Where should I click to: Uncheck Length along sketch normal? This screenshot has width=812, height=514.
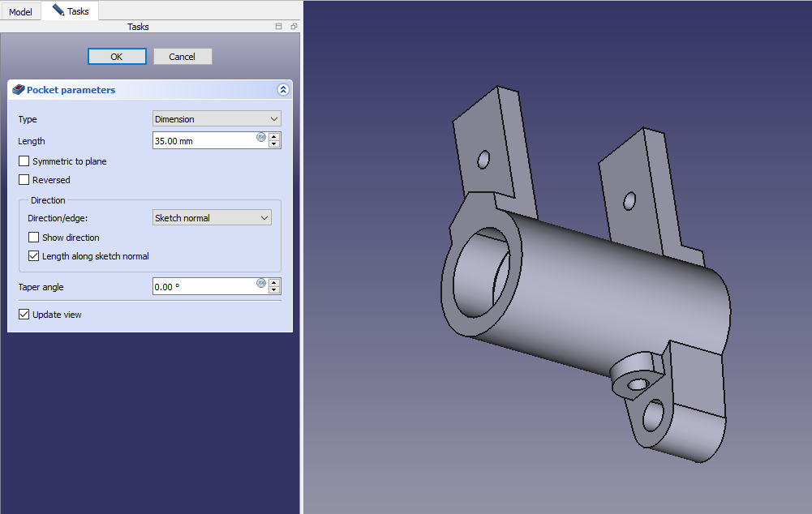(x=34, y=256)
